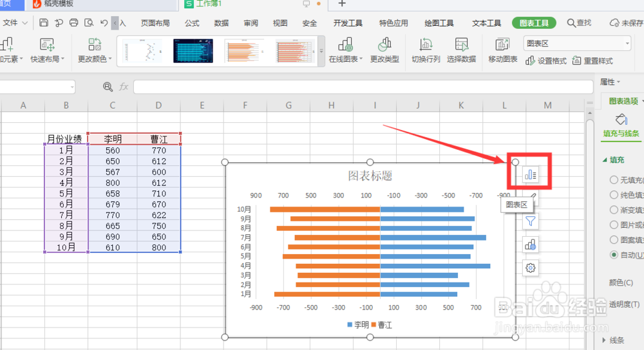Screen dimensions: 644x350
Task: Select Automatic (自动) fill radio option
Action: point(614,255)
